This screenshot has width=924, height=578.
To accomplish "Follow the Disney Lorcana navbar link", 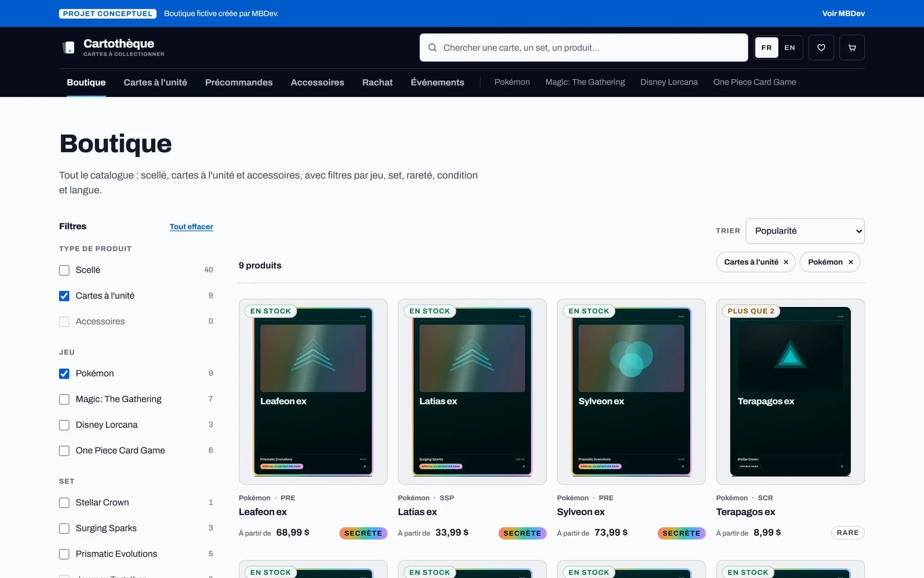I will point(669,82).
